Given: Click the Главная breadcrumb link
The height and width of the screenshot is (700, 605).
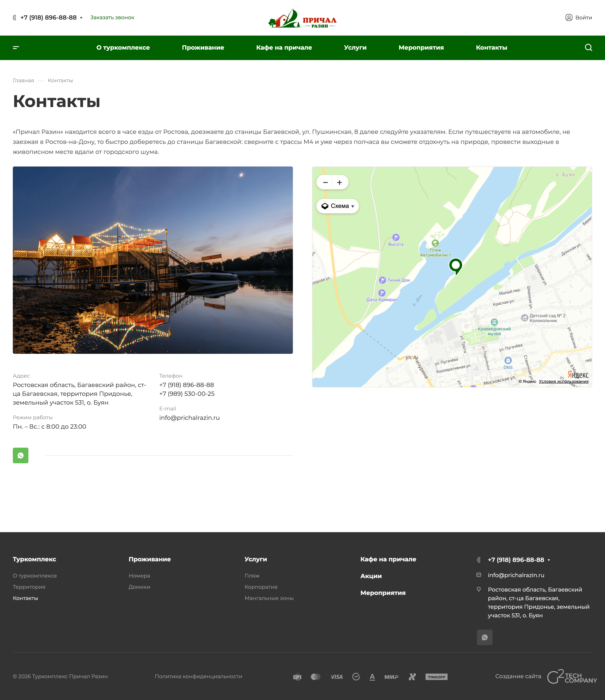Looking at the screenshot, I should point(23,80).
